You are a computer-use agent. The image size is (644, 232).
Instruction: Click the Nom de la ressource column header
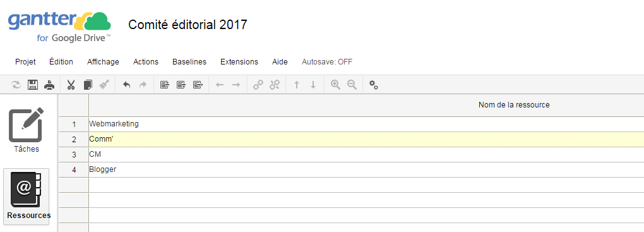pyautogui.click(x=514, y=105)
